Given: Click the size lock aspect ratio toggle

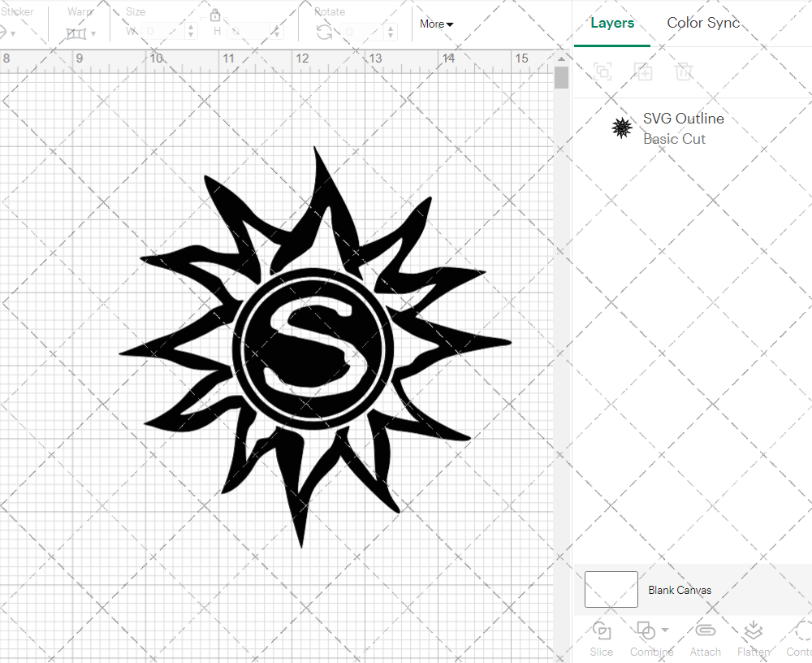Looking at the screenshot, I should 215,15.
